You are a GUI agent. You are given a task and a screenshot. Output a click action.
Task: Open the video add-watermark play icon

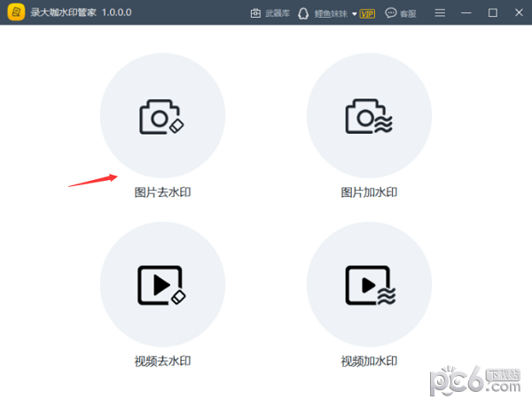pyautogui.click(x=370, y=286)
